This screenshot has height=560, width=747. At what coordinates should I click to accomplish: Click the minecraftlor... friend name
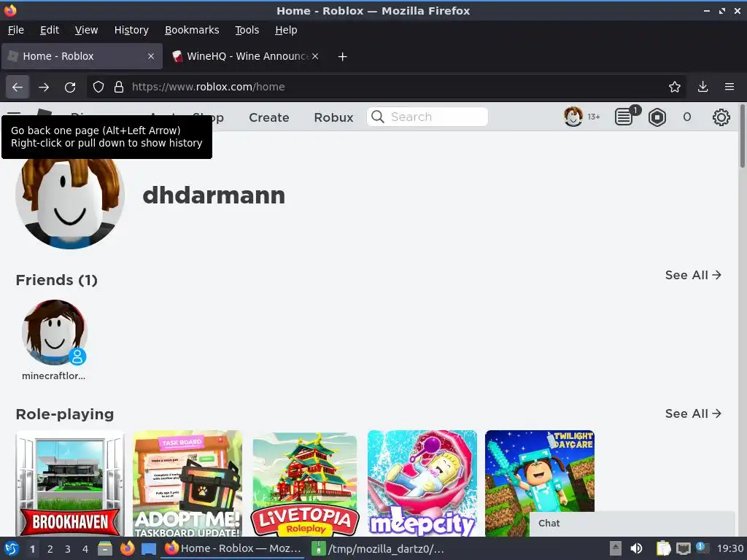pyautogui.click(x=53, y=376)
